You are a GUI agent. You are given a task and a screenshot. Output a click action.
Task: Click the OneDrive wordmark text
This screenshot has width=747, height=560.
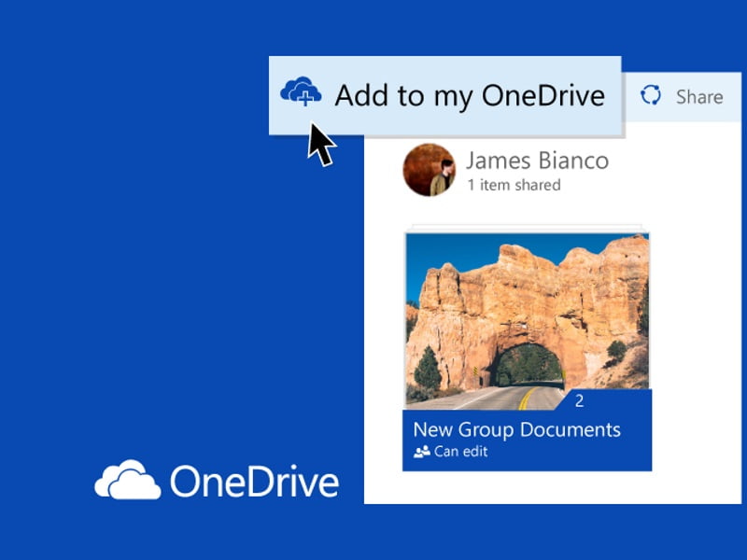[254, 482]
